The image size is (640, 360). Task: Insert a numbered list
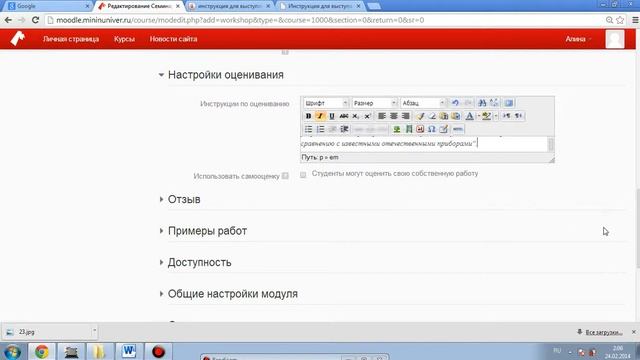320,129
